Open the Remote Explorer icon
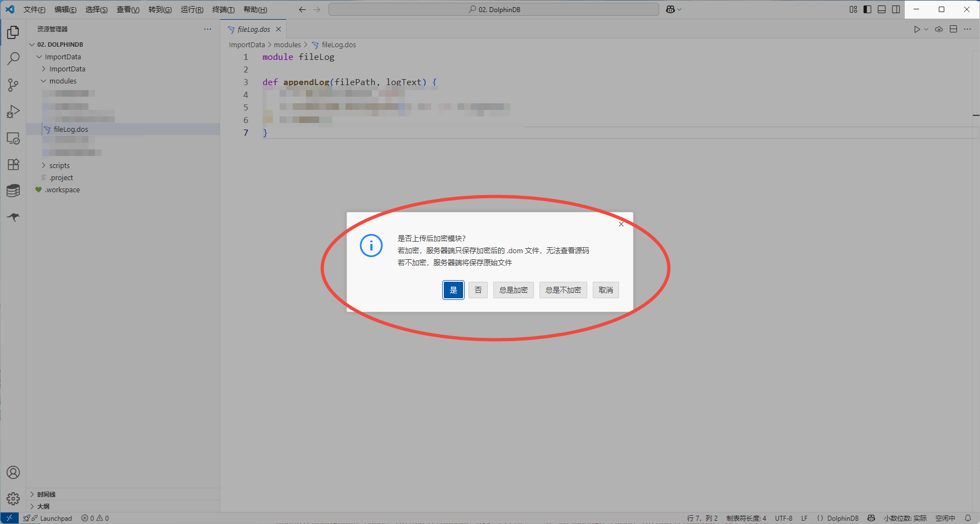 click(x=13, y=138)
